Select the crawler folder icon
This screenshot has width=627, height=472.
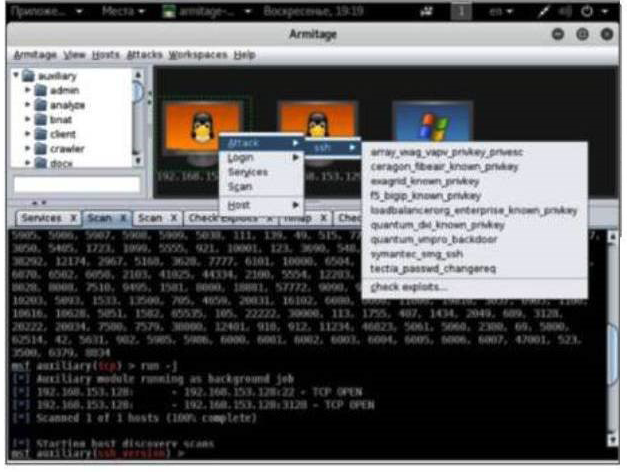40,148
